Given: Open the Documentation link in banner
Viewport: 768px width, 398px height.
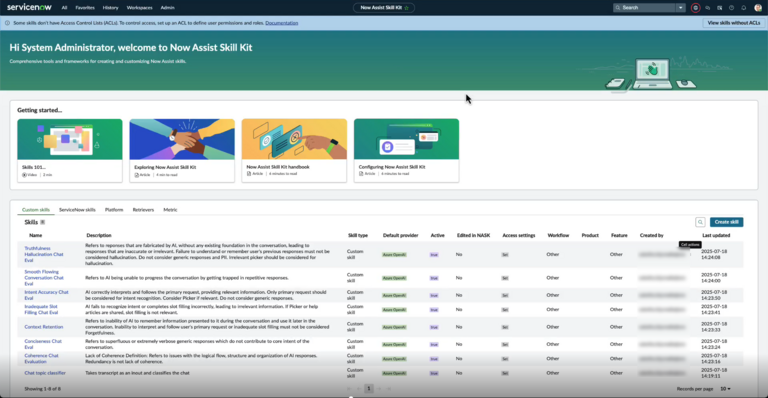Looking at the screenshot, I should point(282,23).
